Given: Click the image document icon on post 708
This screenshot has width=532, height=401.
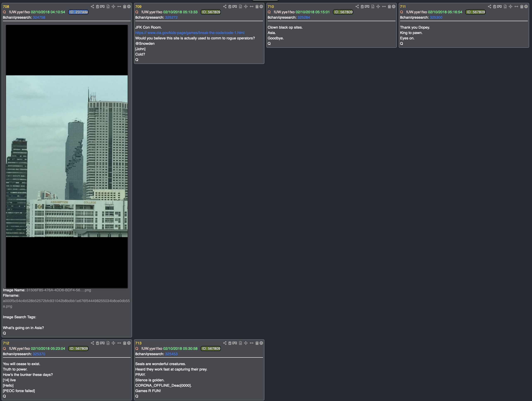Looking at the screenshot, I should [108, 6].
